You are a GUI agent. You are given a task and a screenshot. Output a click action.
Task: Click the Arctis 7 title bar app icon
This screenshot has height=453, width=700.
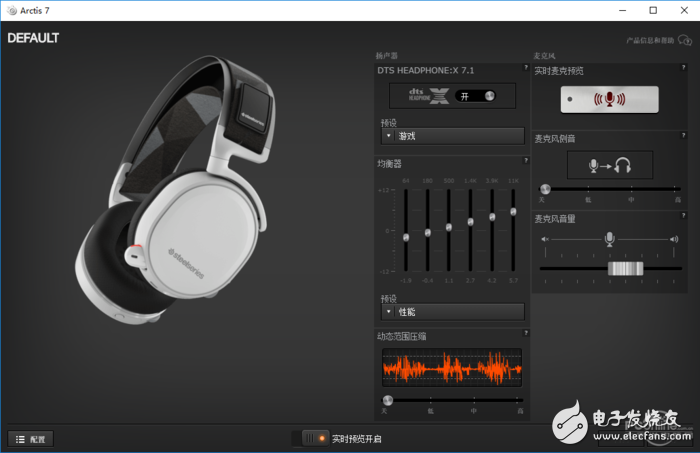(x=12, y=10)
